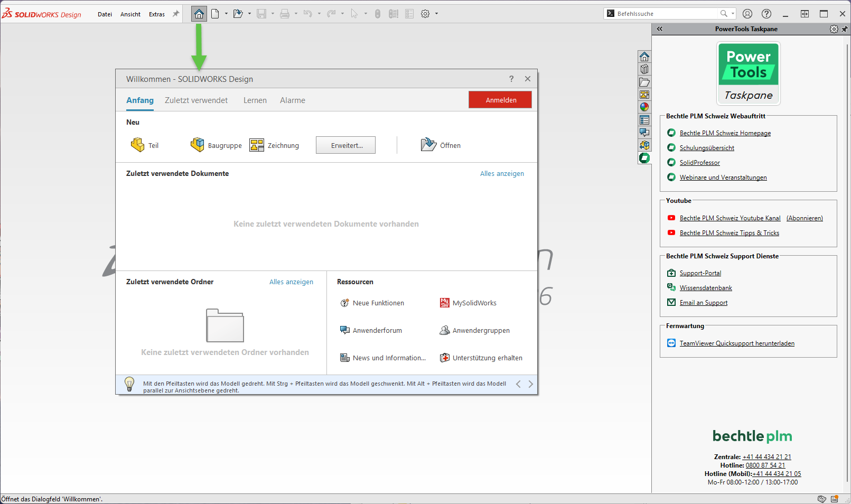Viewport: 851px width, 504px height.
Task: Open the Design Library tab in the task pane
Action: pyautogui.click(x=644, y=69)
